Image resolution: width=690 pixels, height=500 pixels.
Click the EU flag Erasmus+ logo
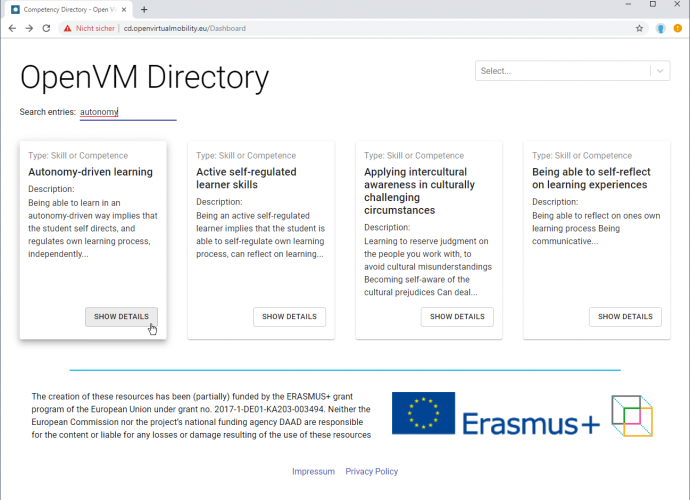[496, 414]
